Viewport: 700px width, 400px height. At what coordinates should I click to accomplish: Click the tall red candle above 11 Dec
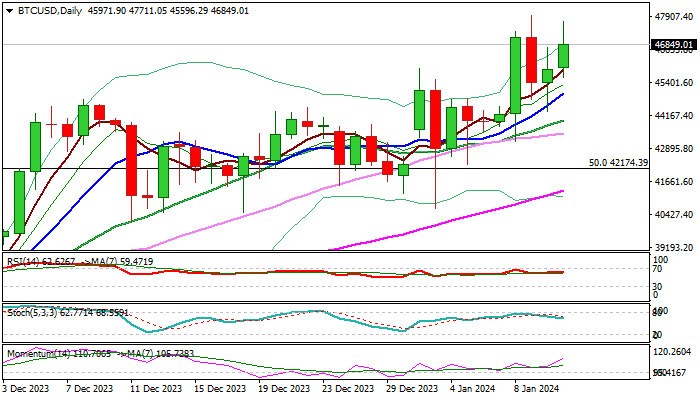point(130,160)
